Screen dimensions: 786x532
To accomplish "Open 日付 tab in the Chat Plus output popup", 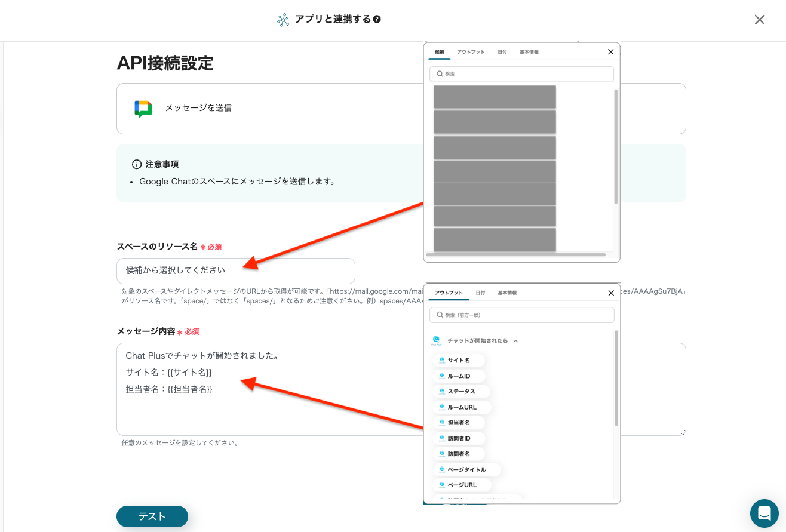I will point(480,293).
